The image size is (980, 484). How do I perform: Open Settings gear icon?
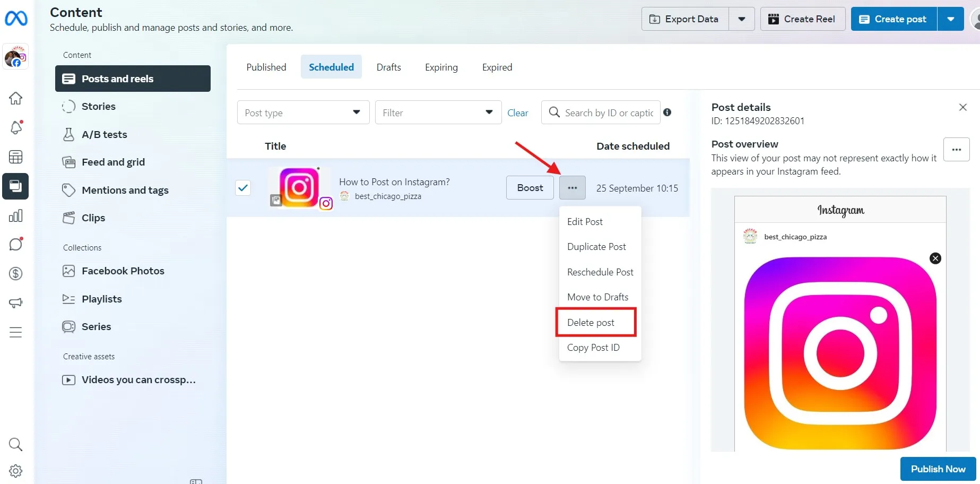point(16,471)
